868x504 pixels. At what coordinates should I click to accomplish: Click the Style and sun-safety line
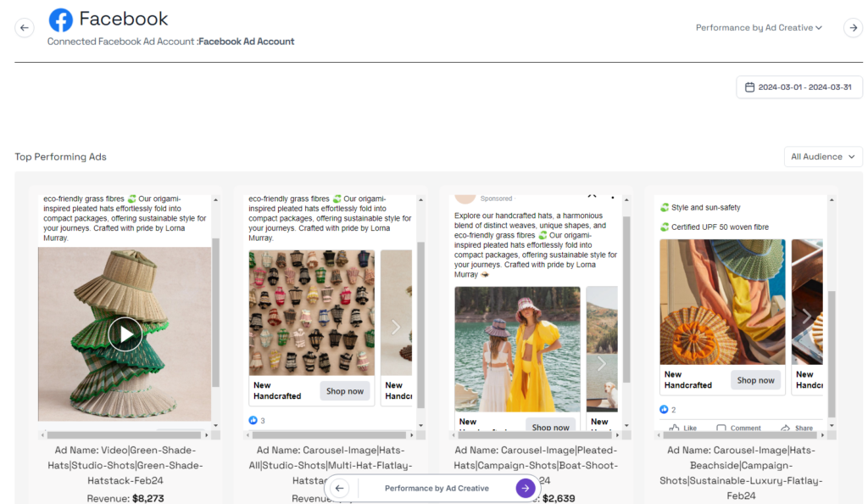706,207
